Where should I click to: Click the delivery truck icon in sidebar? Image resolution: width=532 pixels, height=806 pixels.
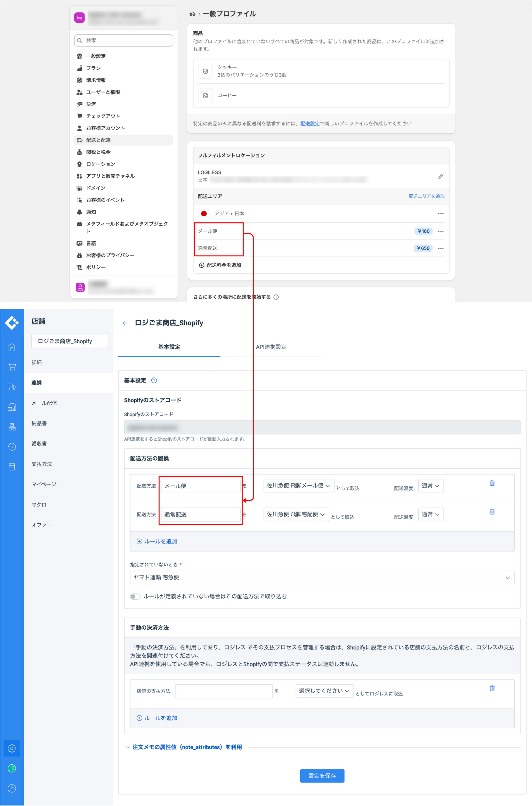pyautogui.click(x=12, y=387)
